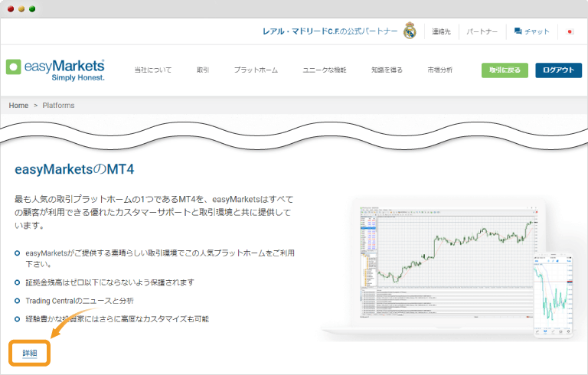
Task: Click the red close window dot
Action: click(x=11, y=8)
